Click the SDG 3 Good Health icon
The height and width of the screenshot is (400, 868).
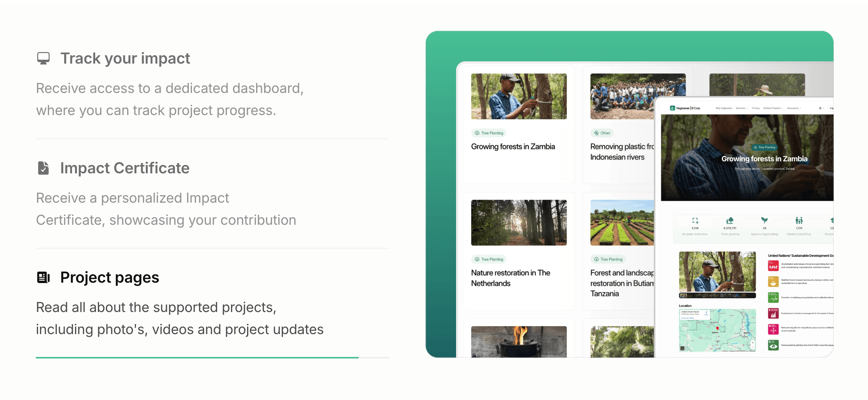pyautogui.click(x=773, y=298)
